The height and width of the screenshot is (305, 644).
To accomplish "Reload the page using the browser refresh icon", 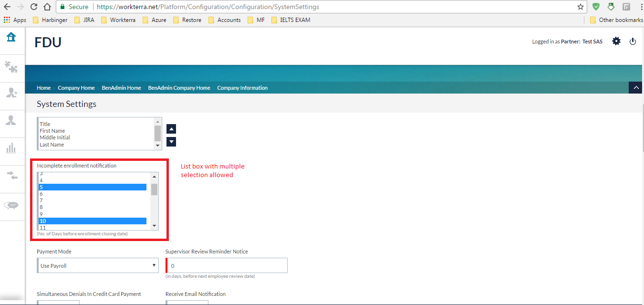I will (x=33, y=7).
